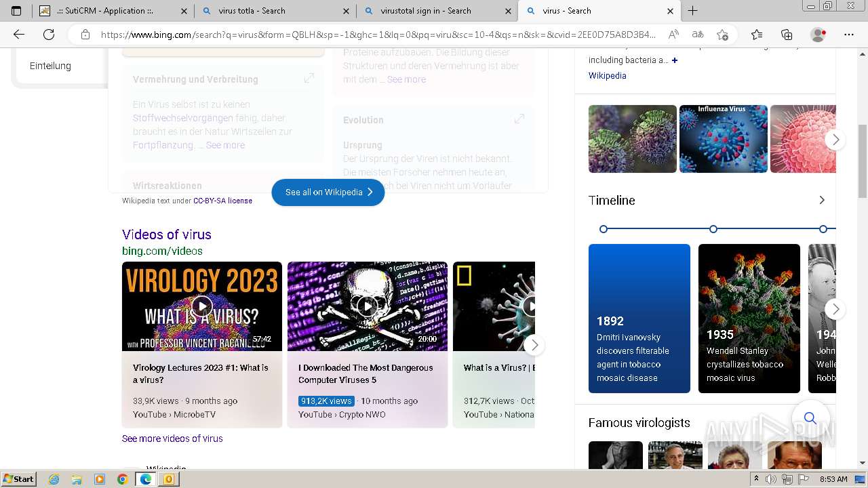Open Read aloud icon in address bar
The height and width of the screenshot is (488, 868).
[673, 35]
